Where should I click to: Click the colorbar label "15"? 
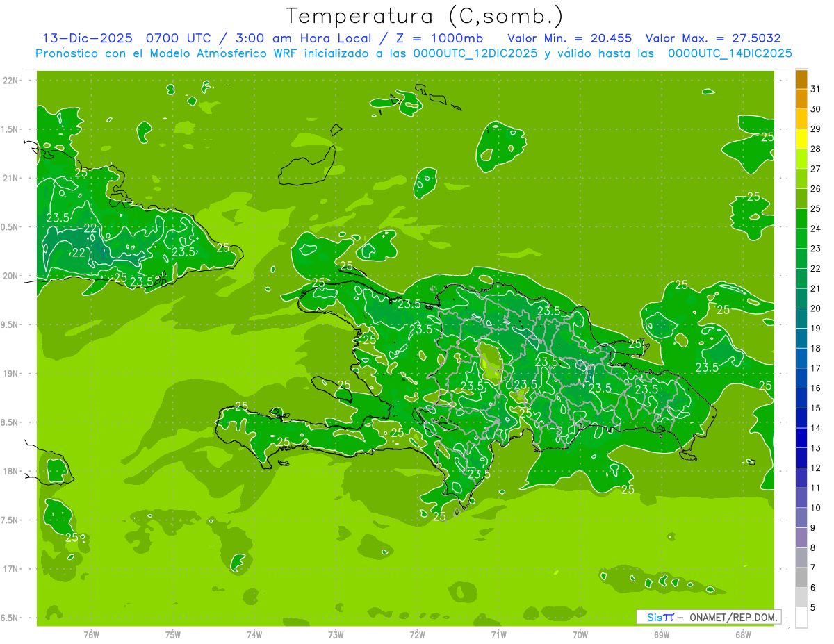815,408
